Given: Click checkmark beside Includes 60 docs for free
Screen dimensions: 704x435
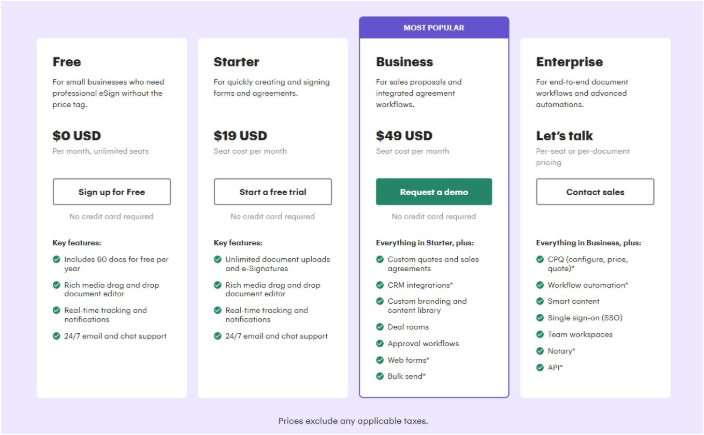Looking at the screenshot, I should (x=57, y=260).
